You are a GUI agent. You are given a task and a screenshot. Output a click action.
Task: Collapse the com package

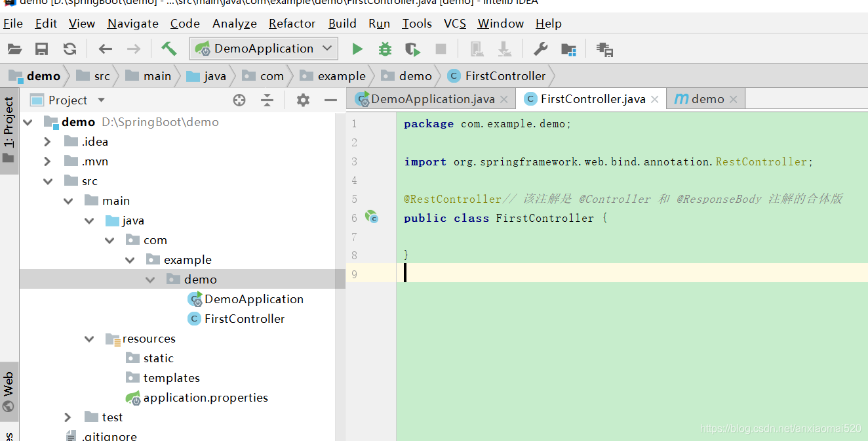pos(109,240)
